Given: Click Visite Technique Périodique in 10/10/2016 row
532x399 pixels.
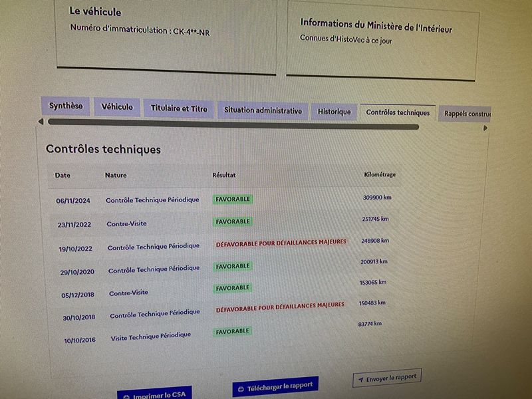Looking at the screenshot, I should 151,336.
